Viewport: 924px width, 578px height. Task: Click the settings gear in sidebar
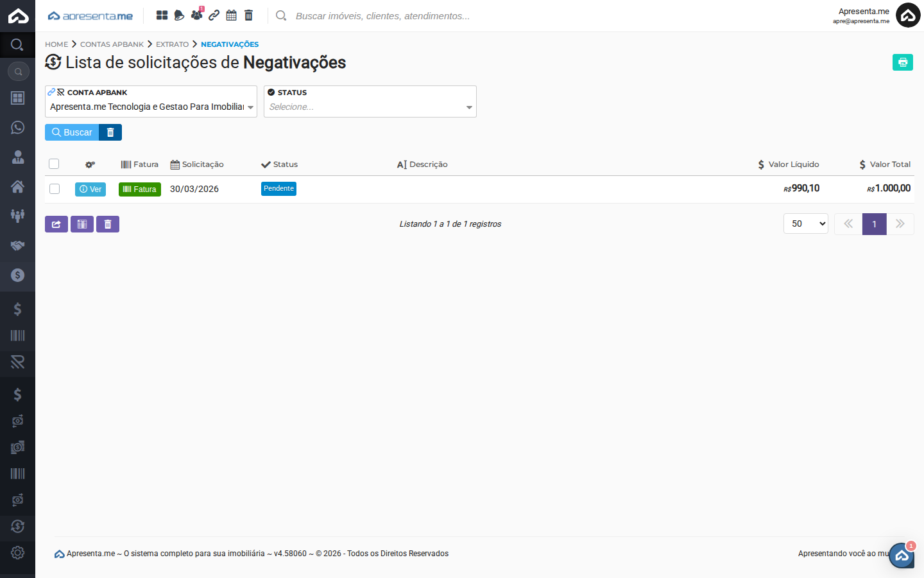(17, 552)
